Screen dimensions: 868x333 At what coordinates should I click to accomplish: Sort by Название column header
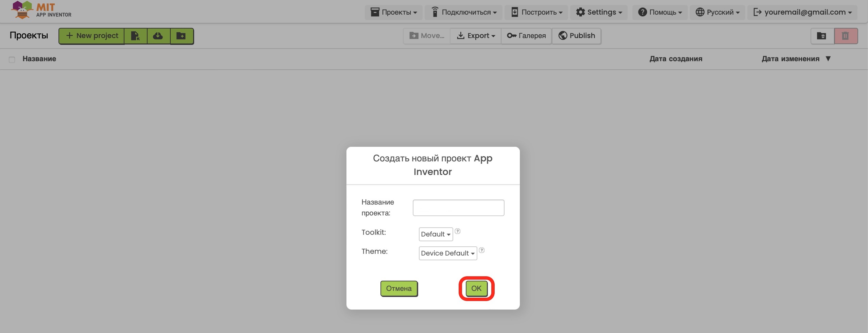[39, 59]
